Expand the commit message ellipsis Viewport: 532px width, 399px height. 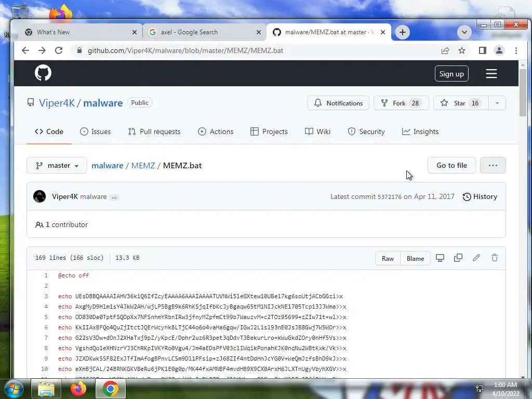114,197
